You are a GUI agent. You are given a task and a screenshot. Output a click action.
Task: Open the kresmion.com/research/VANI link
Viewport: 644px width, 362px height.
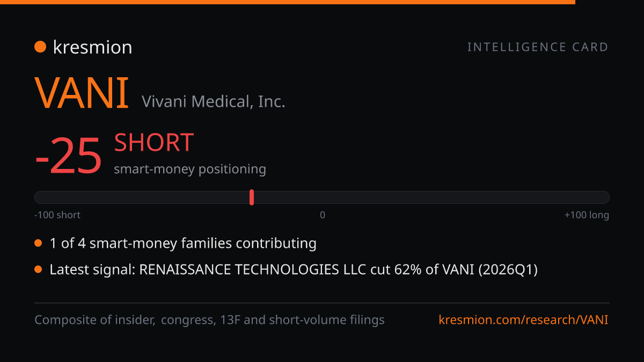coord(524,320)
